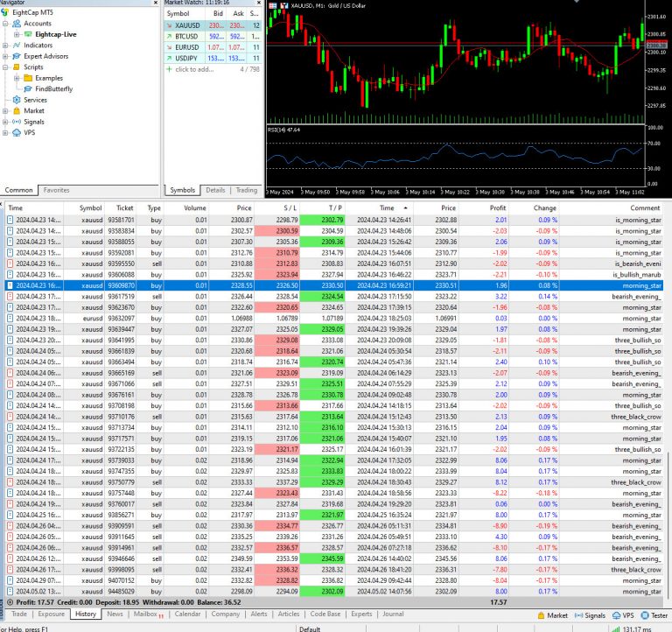The image size is (672, 632).
Task: Expand the Examples folder in Scripts
Action: (x=17, y=78)
